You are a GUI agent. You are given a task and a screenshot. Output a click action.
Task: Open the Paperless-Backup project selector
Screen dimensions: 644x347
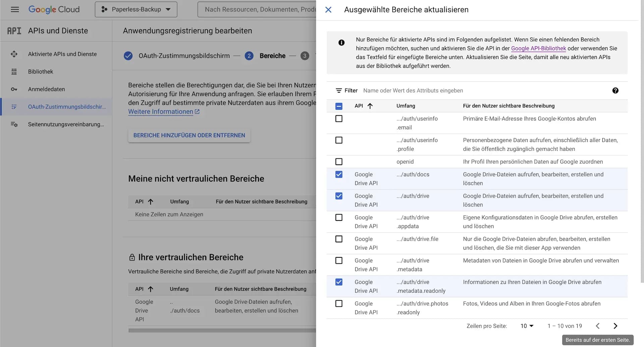[136, 9]
